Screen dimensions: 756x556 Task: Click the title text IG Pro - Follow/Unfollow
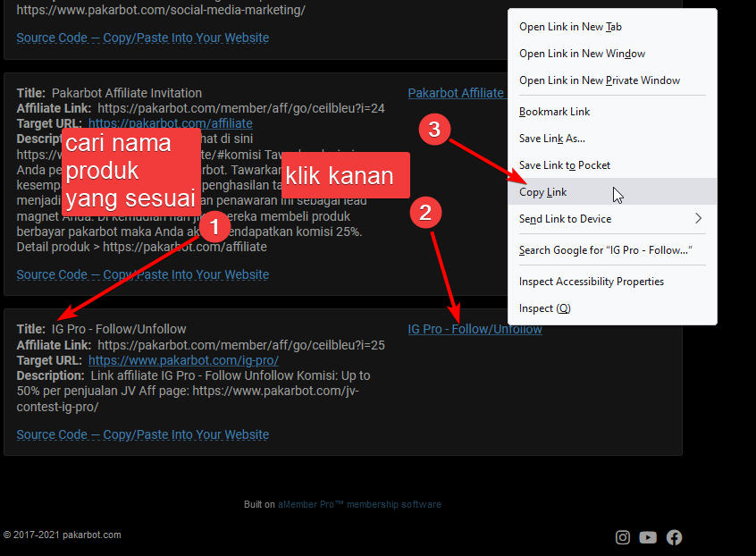tap(119, 329)
